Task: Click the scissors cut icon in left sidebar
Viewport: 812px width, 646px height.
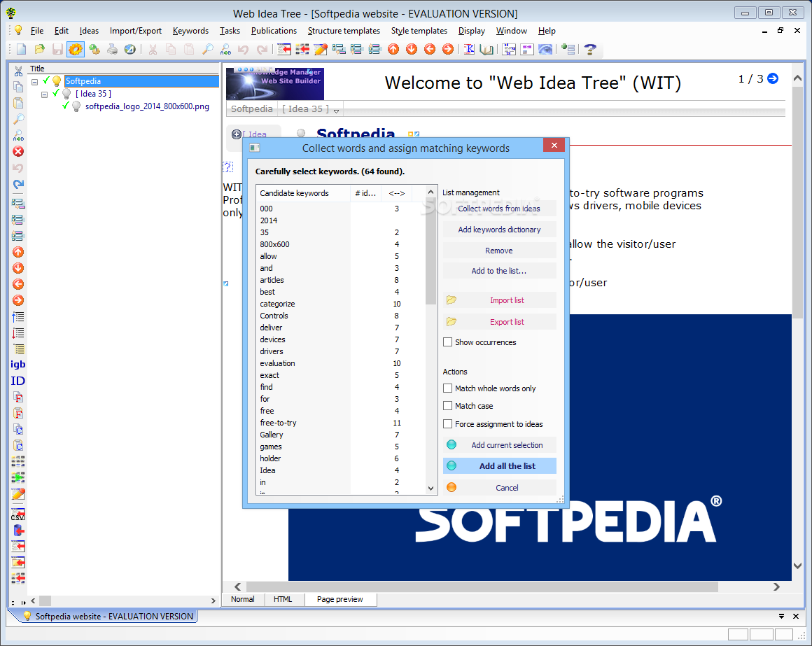Action: (18, 71)
